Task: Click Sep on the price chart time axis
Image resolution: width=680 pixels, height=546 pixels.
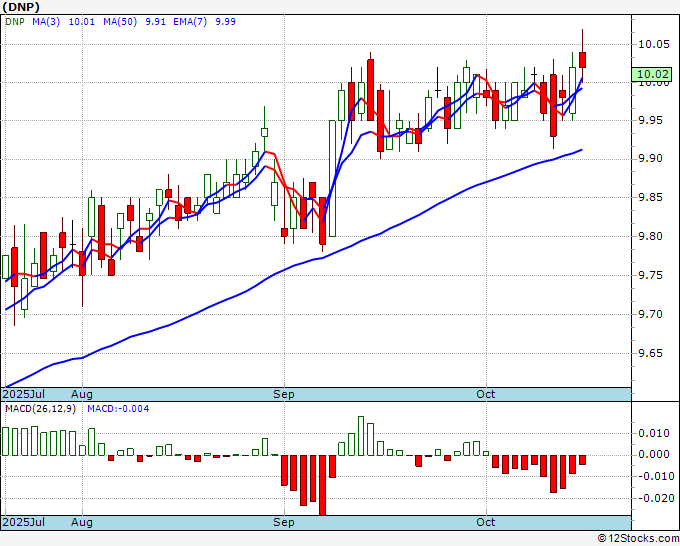Action: click(284, 394)
